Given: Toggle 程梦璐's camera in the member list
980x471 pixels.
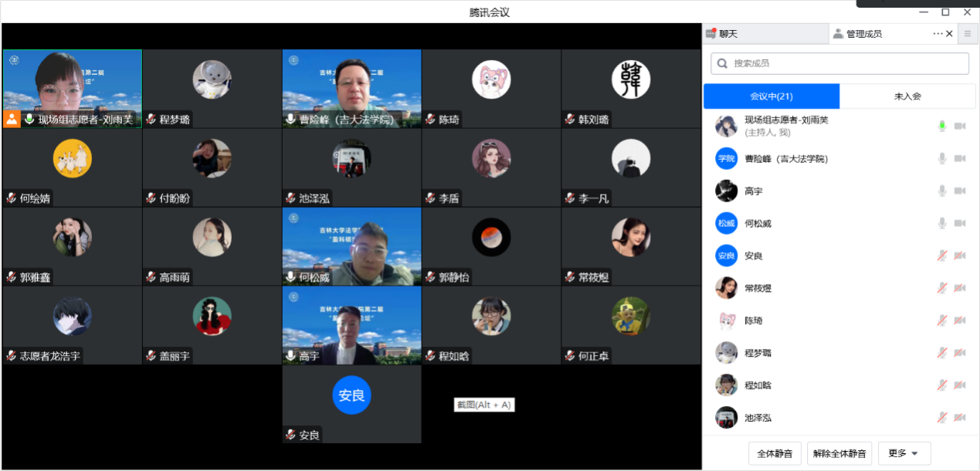Looking at the screenshot, I should pos(960,353).
